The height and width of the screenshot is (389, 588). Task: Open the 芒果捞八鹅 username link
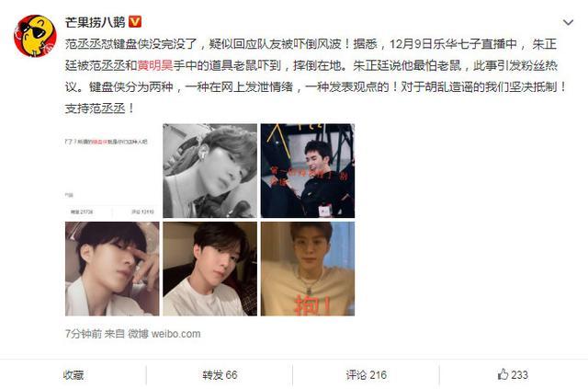(95, 22)
